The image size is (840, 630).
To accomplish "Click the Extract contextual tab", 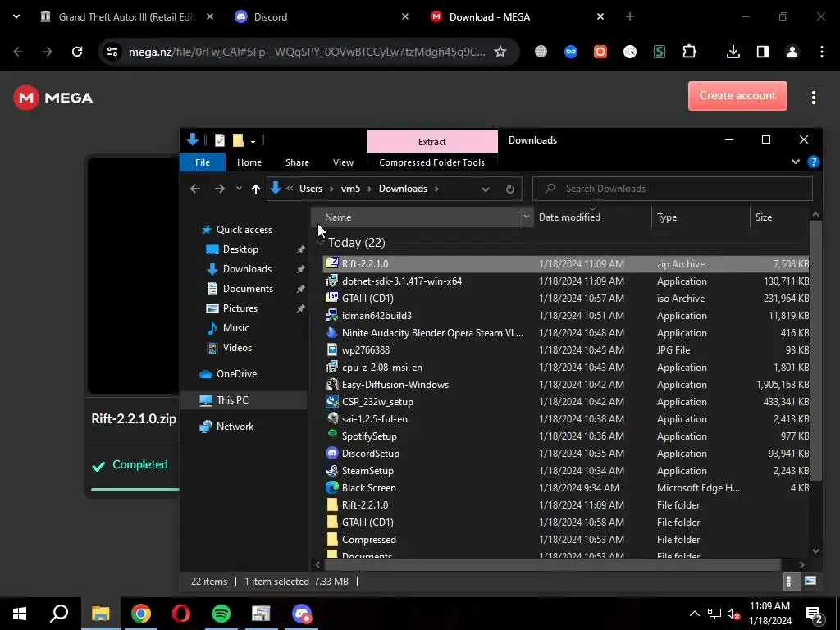I will [431, 141].
